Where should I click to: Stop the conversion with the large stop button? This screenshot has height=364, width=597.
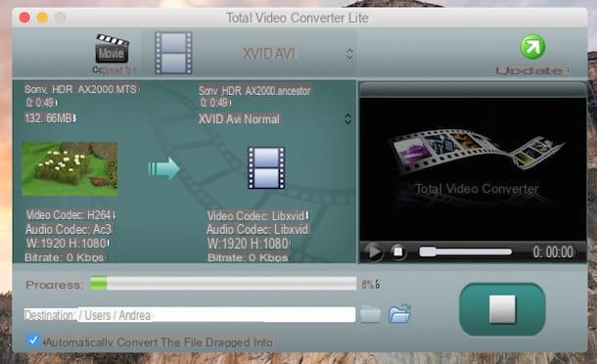click(x=502, y=309)
